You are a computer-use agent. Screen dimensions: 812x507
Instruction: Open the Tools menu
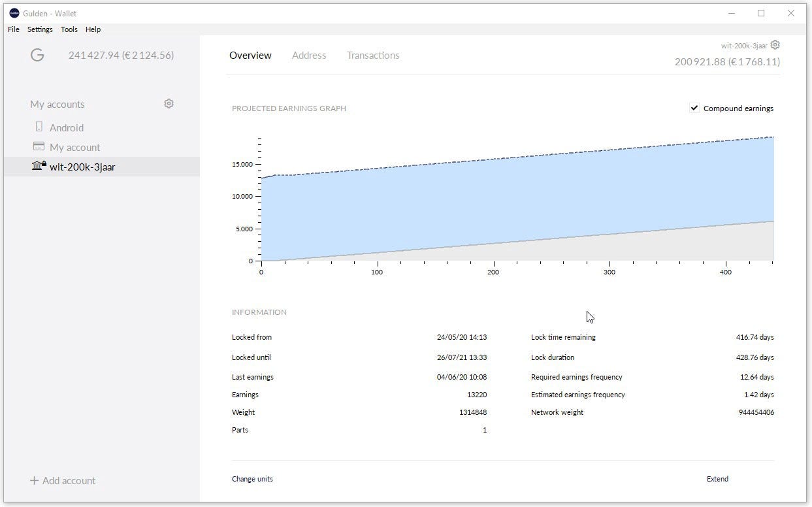pos(69,29)
